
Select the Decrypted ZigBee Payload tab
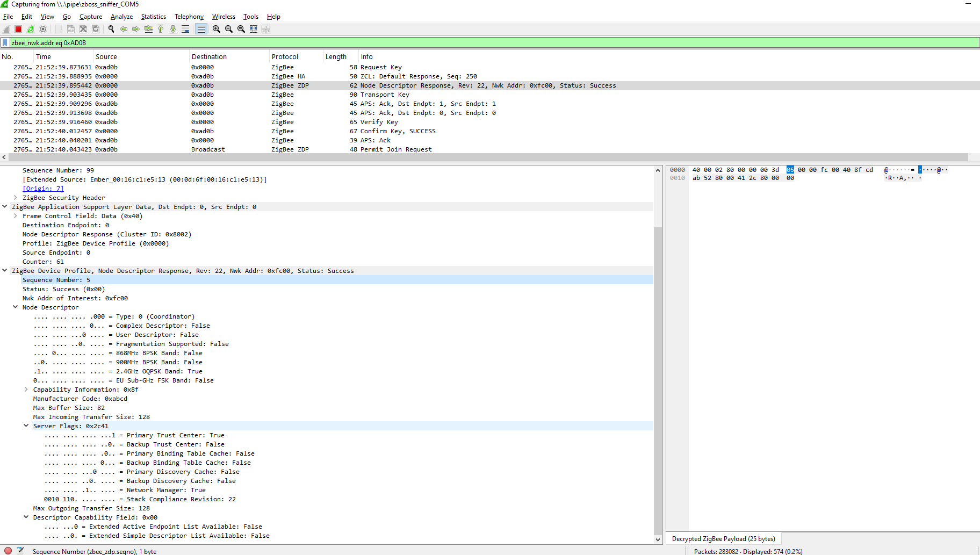(723, 539)
